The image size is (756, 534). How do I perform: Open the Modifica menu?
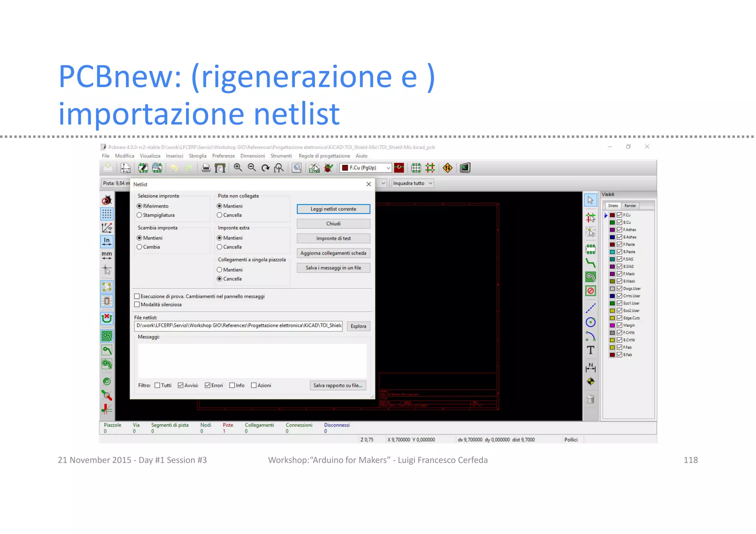[x=124, y=156]
